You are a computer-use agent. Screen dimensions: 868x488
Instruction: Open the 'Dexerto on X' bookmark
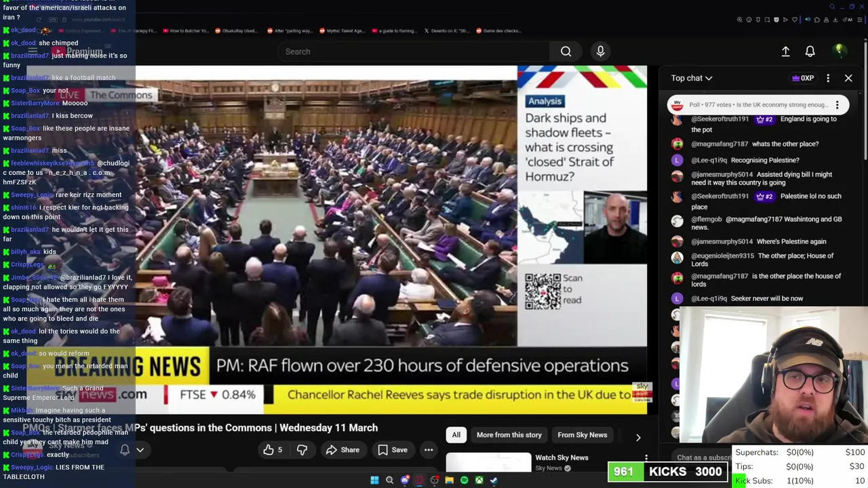point(446,31)
